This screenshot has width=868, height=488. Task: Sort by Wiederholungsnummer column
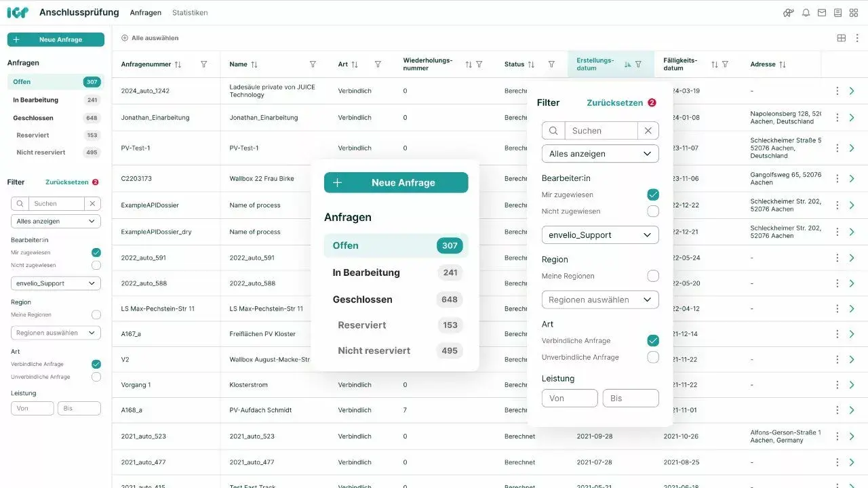coord(469,64)
